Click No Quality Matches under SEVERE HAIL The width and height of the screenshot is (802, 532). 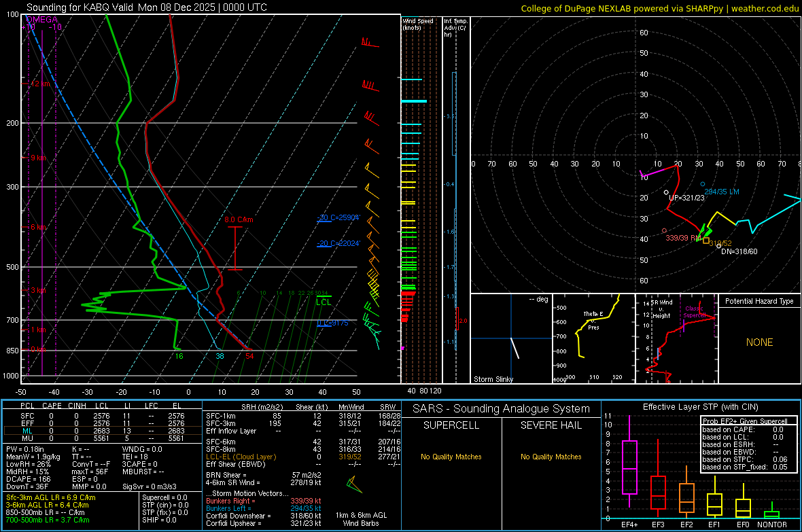coord(551,457)
